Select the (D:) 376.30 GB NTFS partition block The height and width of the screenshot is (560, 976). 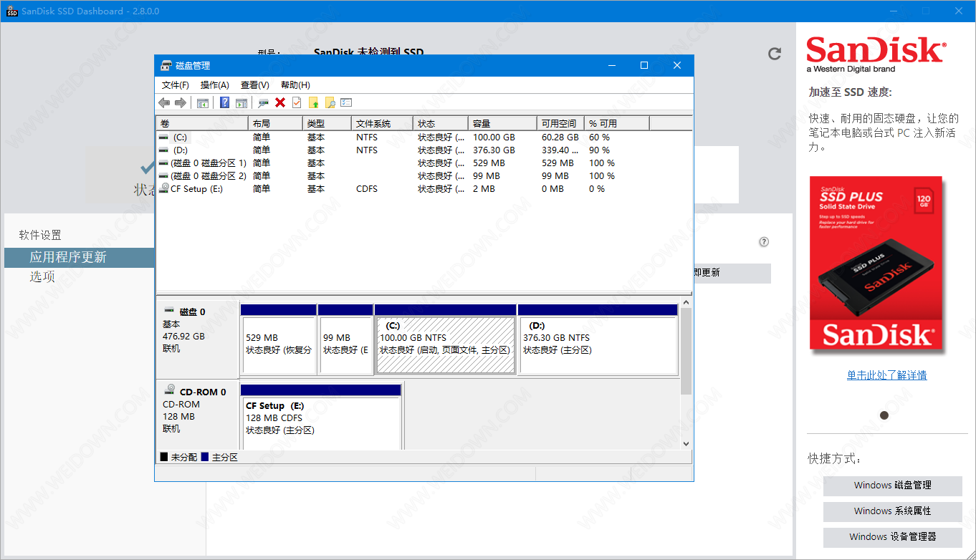[x=598, y=339]
